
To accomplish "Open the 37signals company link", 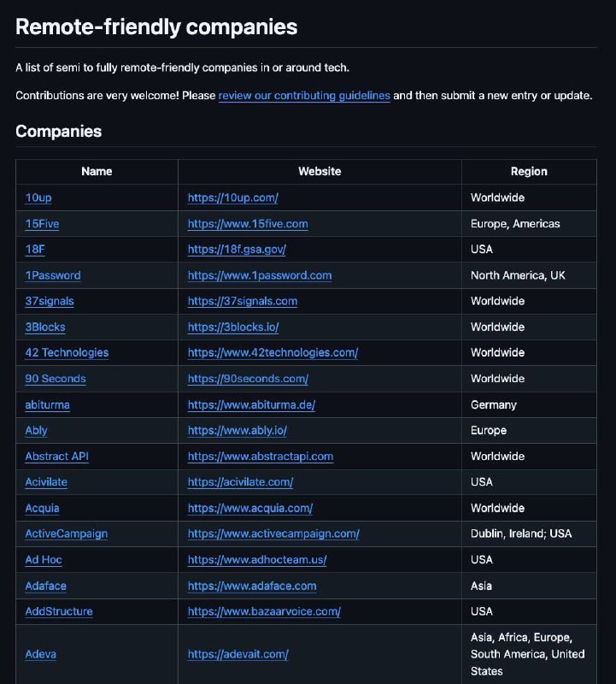I will click(50, 301).
